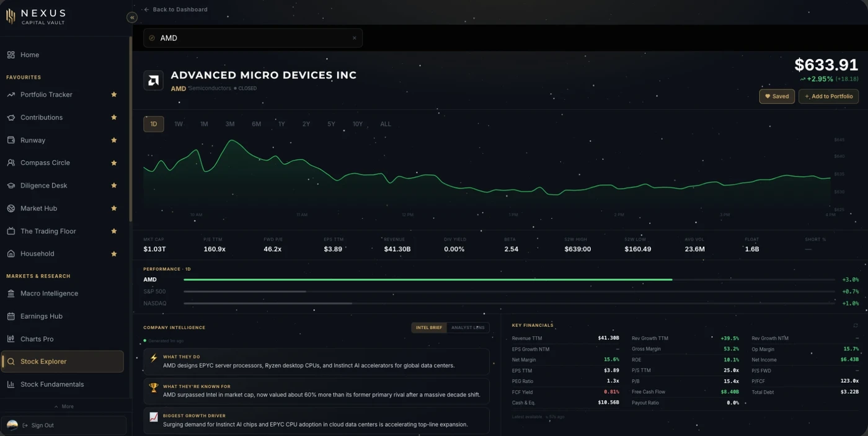The image size is (868, 436).
Task: Click the AMD company logo tile
Action: pos(153,81)
